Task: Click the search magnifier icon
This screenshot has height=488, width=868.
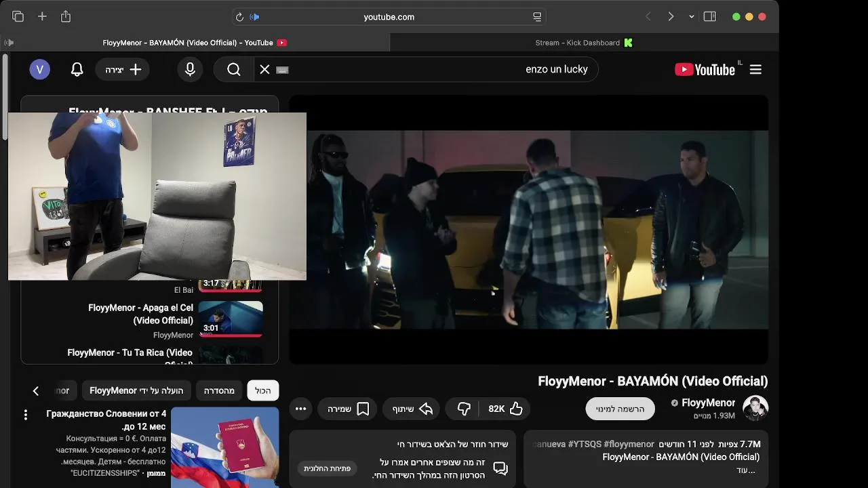Action: coord(234,69)
